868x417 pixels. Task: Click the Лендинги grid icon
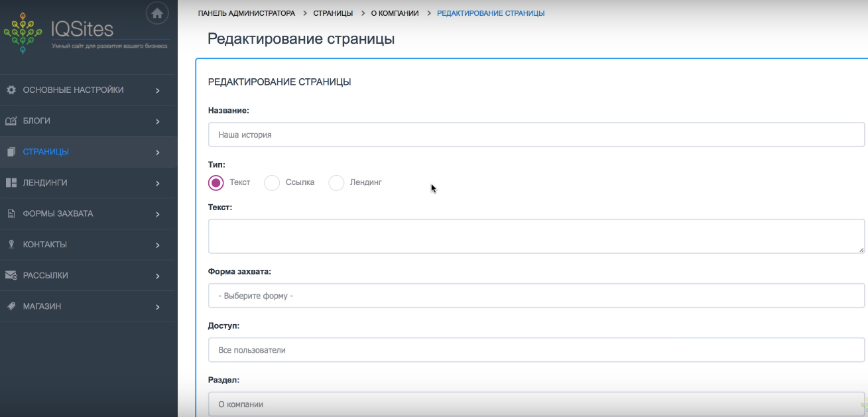tap(11, 182)
